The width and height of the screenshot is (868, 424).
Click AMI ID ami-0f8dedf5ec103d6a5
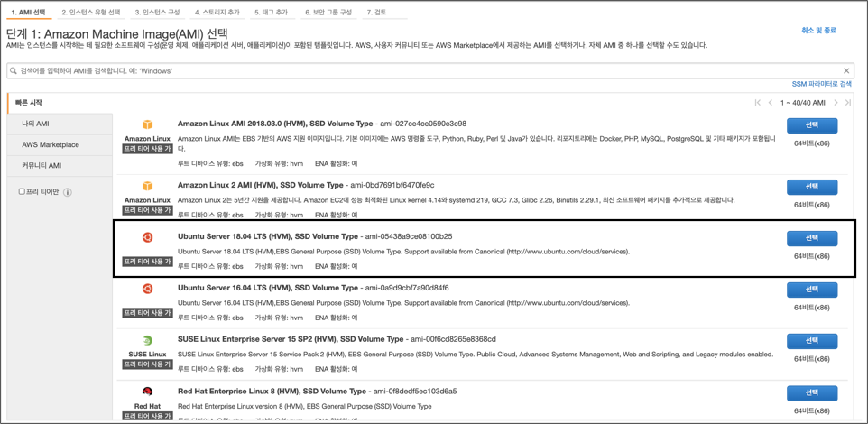415,391
